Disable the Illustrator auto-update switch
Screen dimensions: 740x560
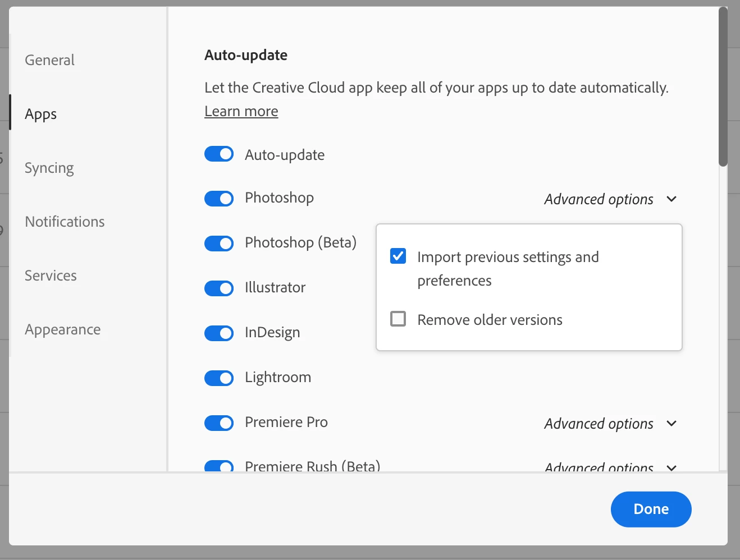tap(219, 288)
